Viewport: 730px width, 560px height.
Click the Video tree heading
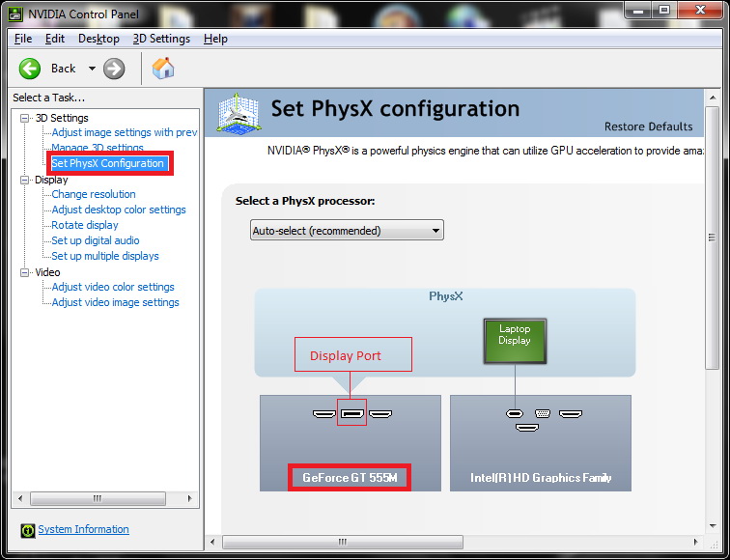coord(47,272)
